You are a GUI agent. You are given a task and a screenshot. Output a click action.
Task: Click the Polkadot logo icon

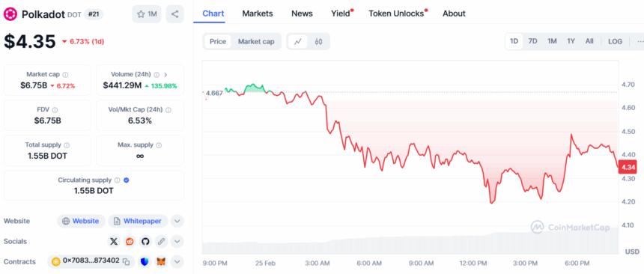(10, 14)
